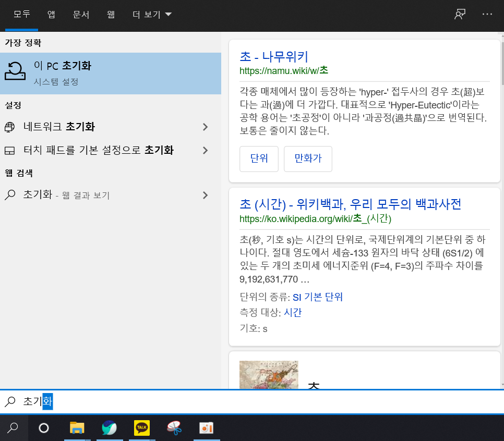Image resolution: width=504 pixels, height=441 pixels.
Task: Open 초 - 나무위키 link
Action: click(x=274, y=57)
